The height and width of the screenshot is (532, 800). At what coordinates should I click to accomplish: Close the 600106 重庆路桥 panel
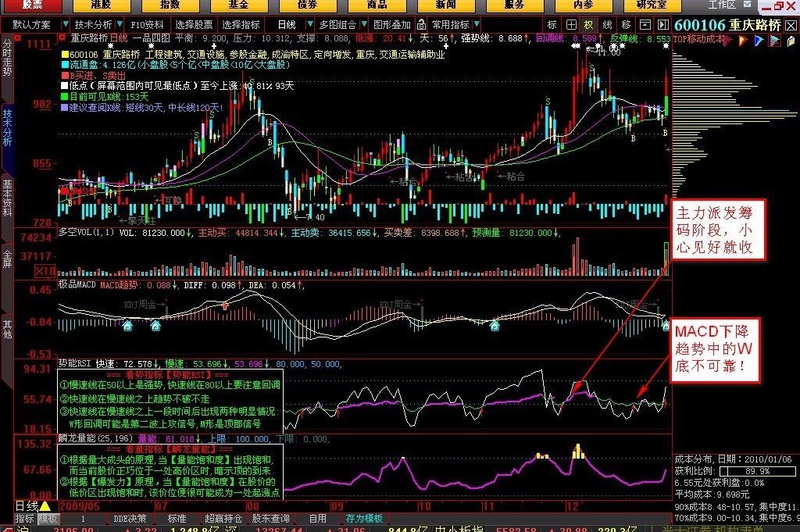[791, 26]
